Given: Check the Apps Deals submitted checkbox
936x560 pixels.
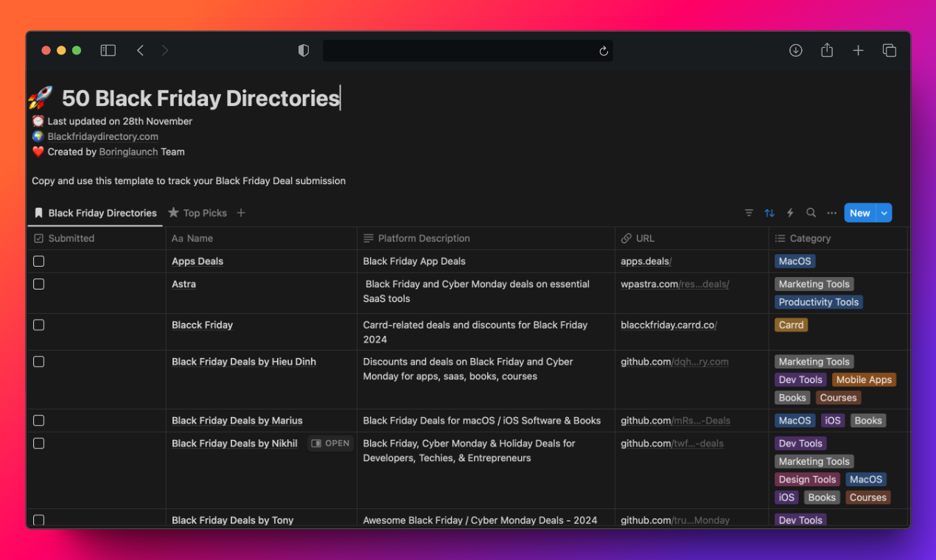Looking at the screenshot, I should [x=39, y=261].
